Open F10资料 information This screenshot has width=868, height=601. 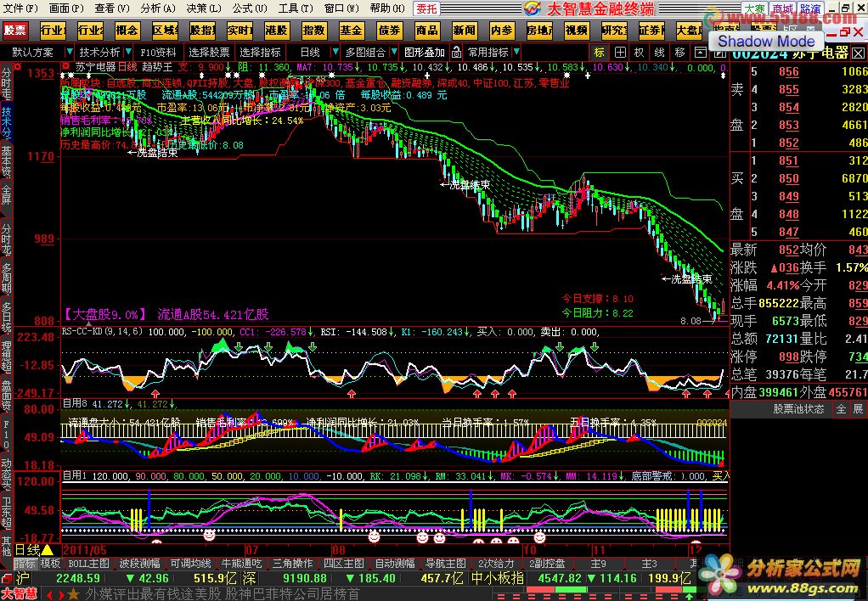coord(158,53)
